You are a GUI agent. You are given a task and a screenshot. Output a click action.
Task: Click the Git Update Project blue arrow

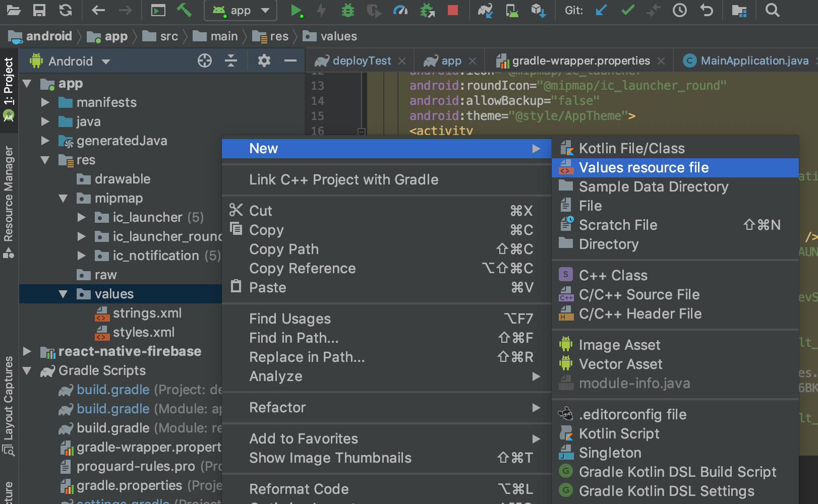pyautogui.click(x=601, y=10)
